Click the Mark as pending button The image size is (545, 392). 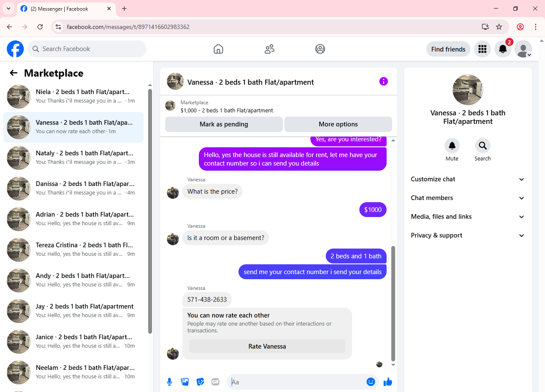[224, 124]
